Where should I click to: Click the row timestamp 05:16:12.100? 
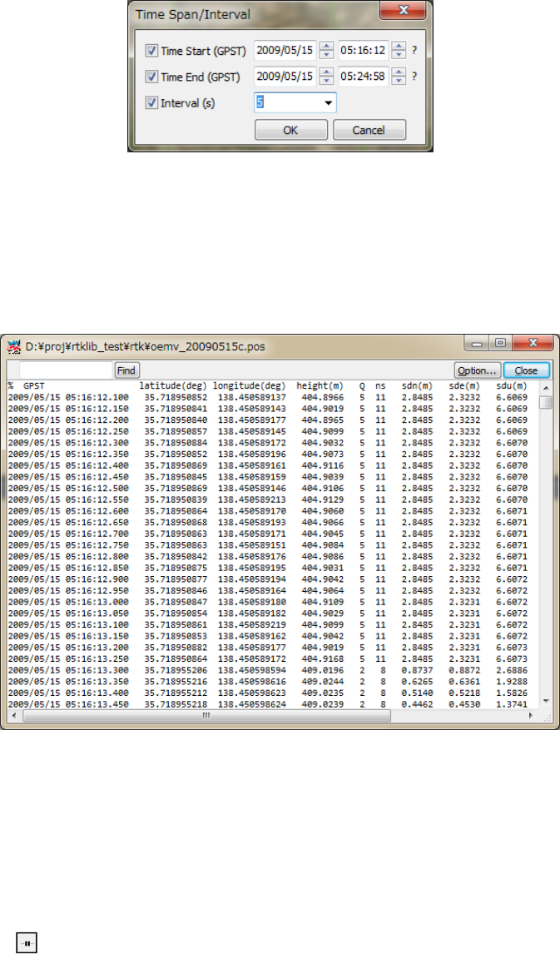[97, 397]
